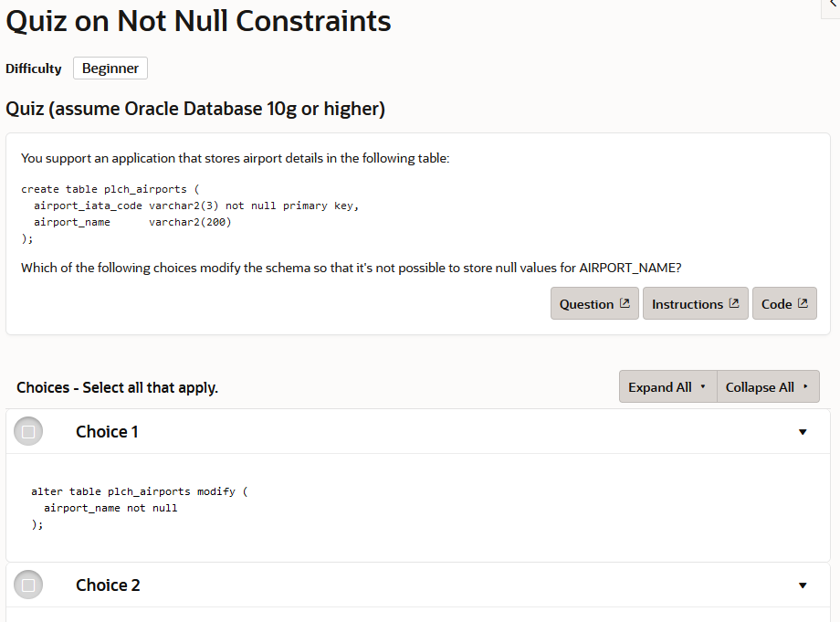
Task: Click the external-link icon on Code button
Action: coord(803,303)
